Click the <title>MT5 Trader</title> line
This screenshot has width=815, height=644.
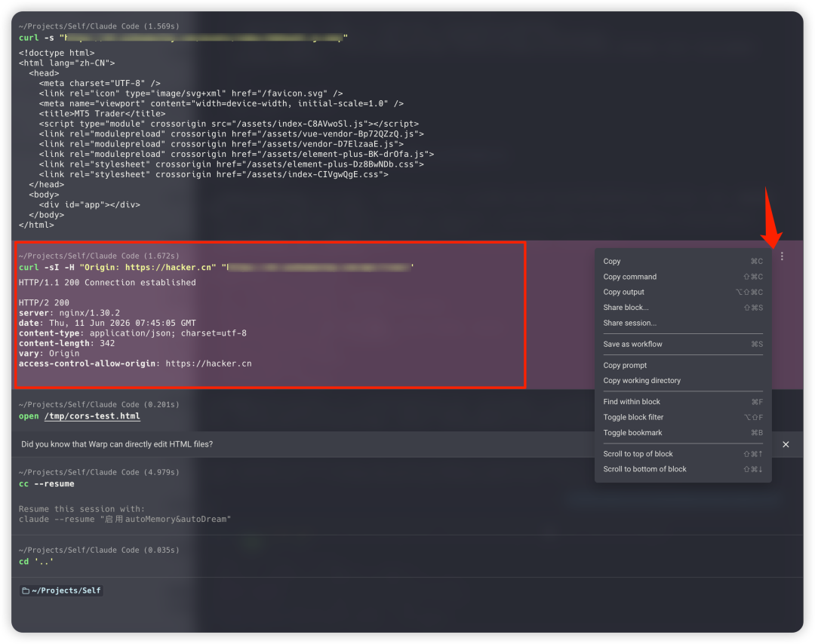tap(102, 114)
